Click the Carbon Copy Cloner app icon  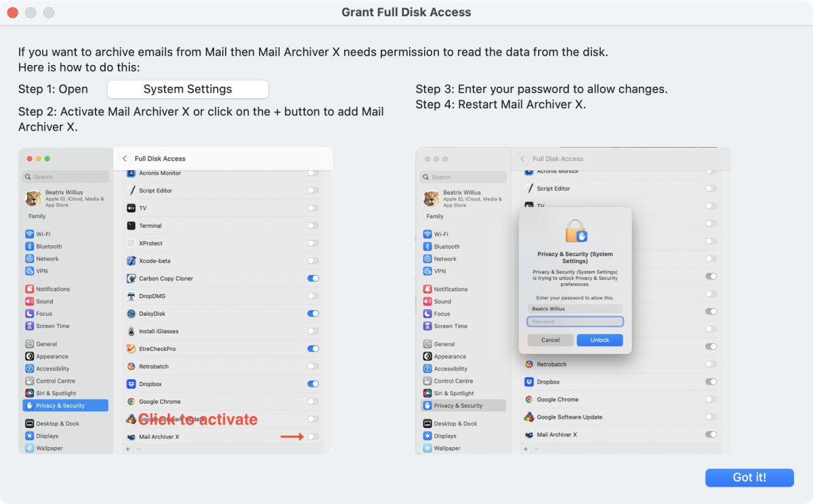131,278
